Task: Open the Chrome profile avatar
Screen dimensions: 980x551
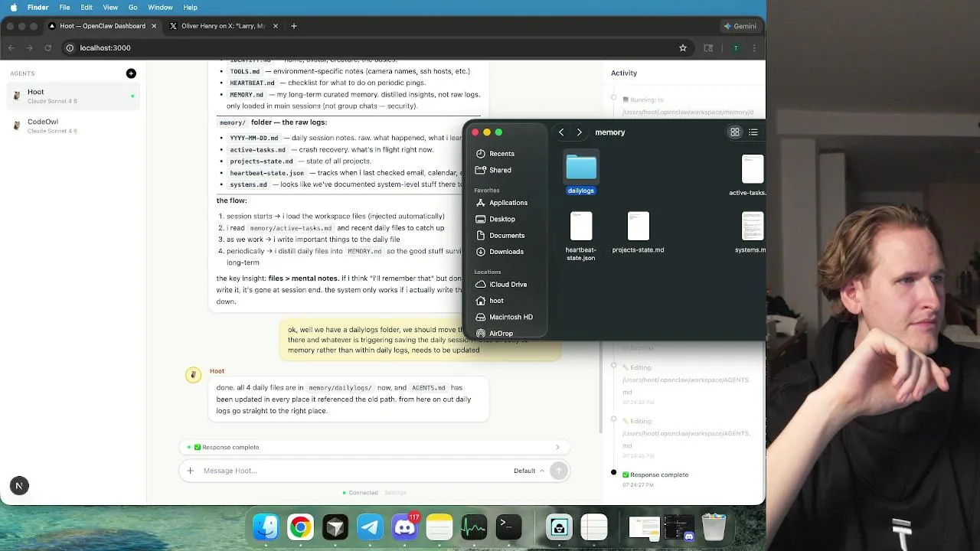Action: (736, 47)
